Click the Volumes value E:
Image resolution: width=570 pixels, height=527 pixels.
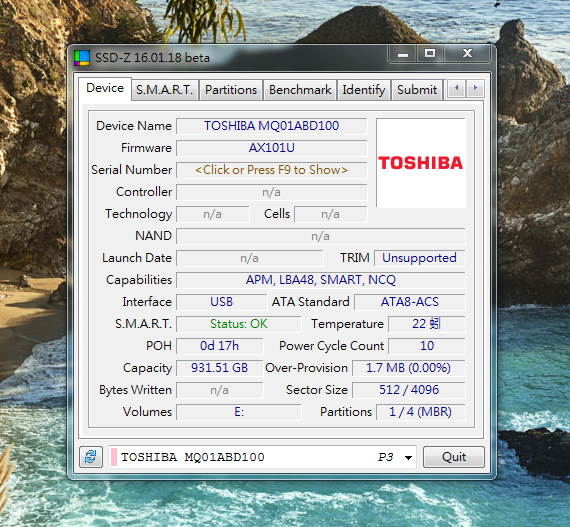pos(239,412)
